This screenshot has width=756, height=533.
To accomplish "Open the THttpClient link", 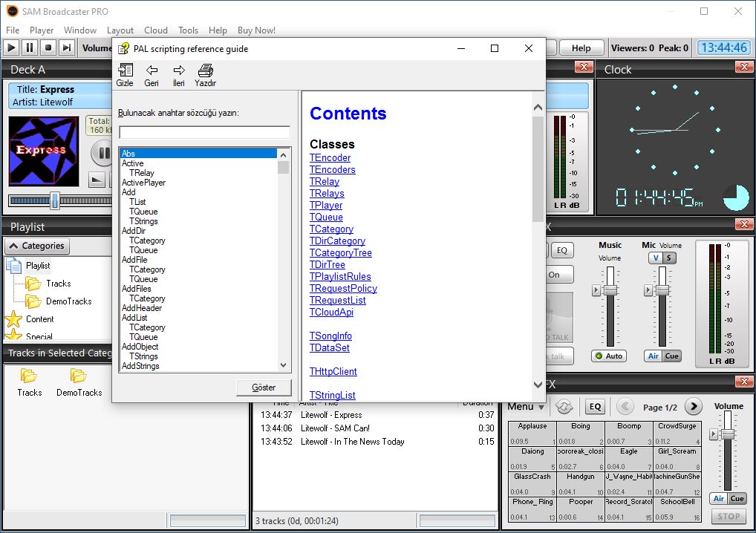I will pyautogui.click(x=333, y=372).
